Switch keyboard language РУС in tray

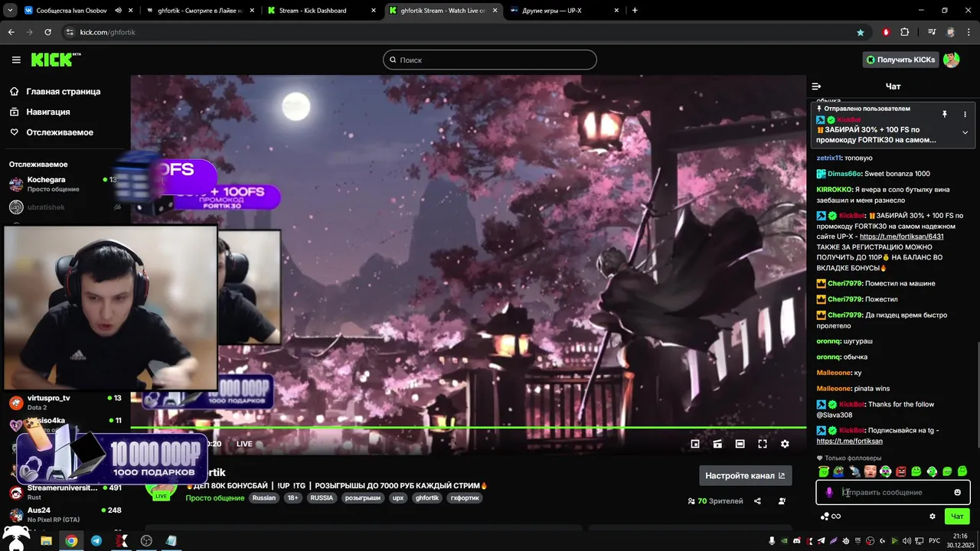(x=934, y=540)
